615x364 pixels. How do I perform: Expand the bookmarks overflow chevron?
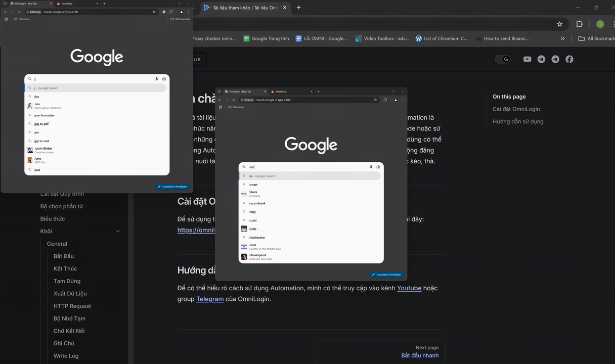(x=562, y=38)
